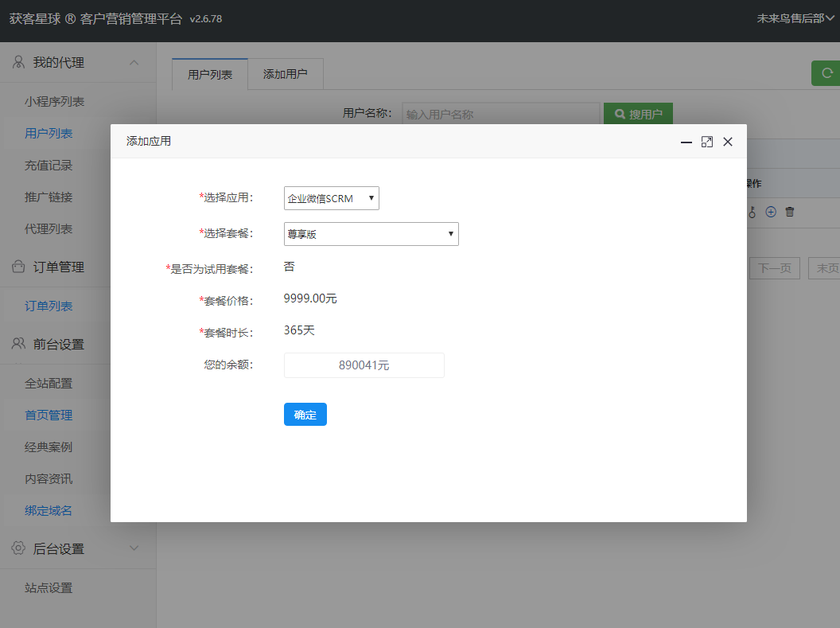
Task: Click the magnifier 搜用户 search button
Action: (638, 114)
